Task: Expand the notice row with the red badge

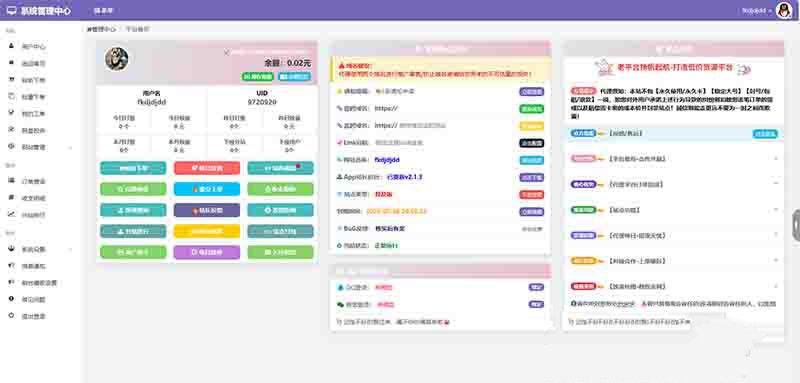Action: pos(673,287)
